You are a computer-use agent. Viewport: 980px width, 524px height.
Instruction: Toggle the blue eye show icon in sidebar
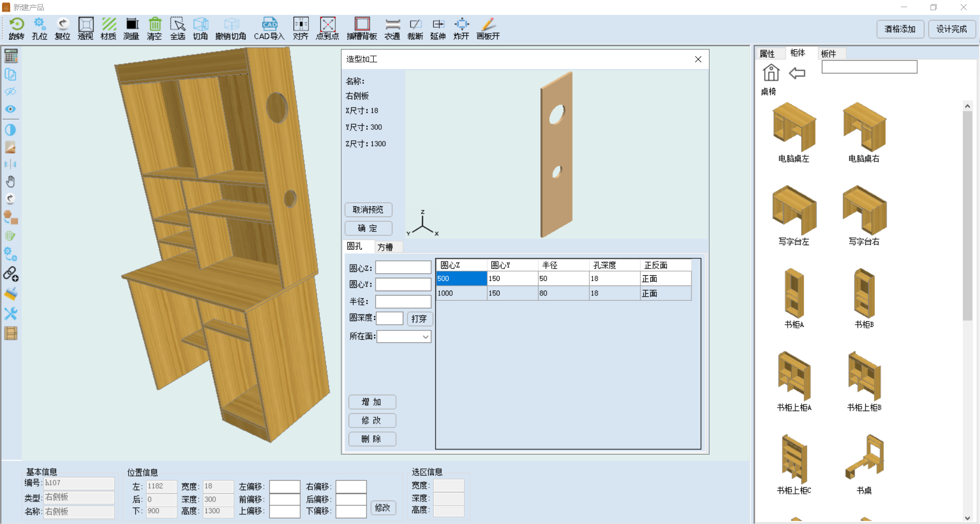point(11,109)
